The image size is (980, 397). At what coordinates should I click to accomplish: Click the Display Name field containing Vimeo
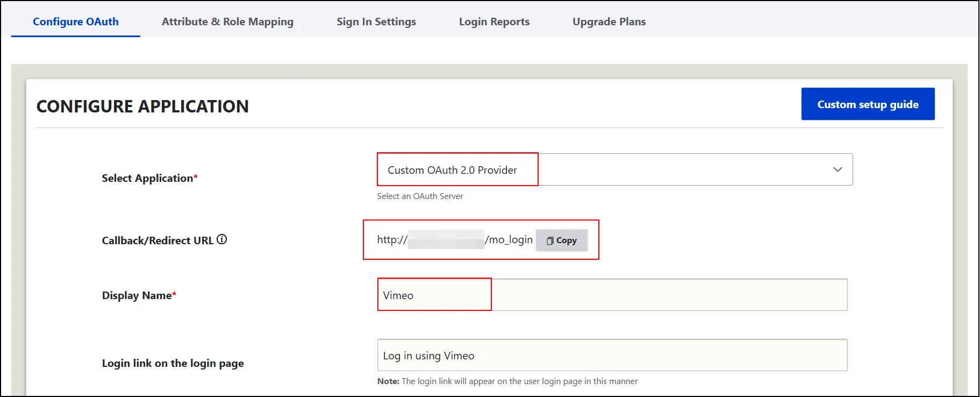[612, 295]
